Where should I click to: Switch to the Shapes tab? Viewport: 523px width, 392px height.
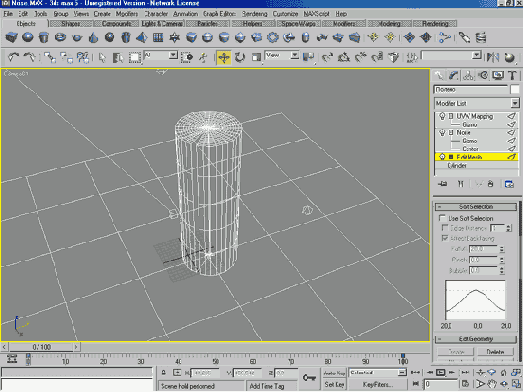(x=70, y=24)
